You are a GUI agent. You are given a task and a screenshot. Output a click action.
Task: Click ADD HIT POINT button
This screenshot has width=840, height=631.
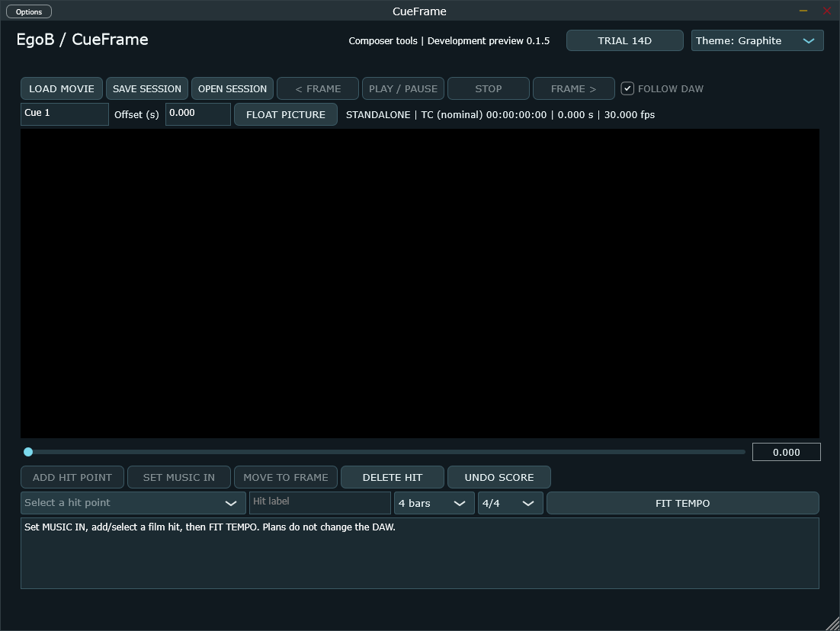coord(72,477)
